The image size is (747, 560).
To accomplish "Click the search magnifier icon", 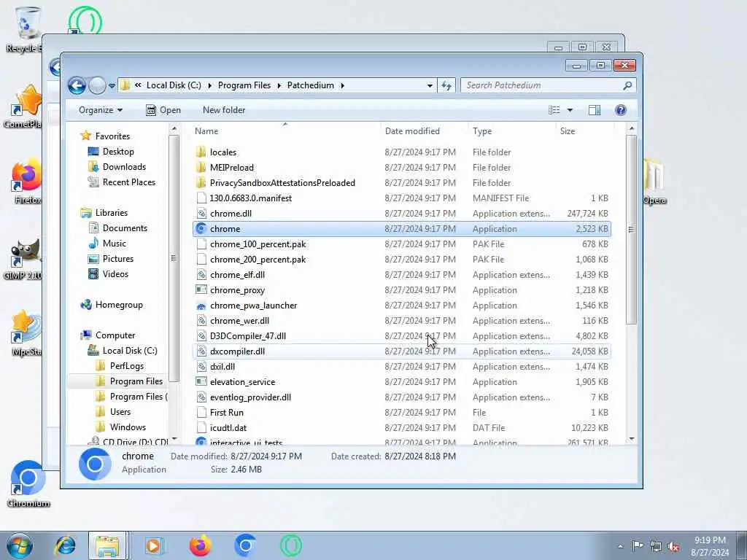I will click(x=627, y=85).
